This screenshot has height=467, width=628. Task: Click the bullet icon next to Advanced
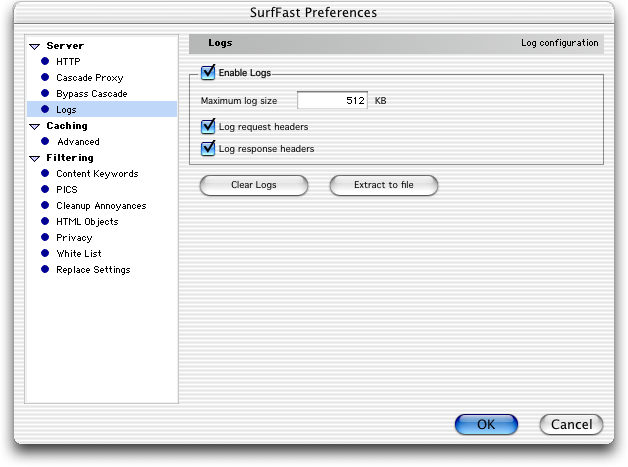(x=45, y=141)
